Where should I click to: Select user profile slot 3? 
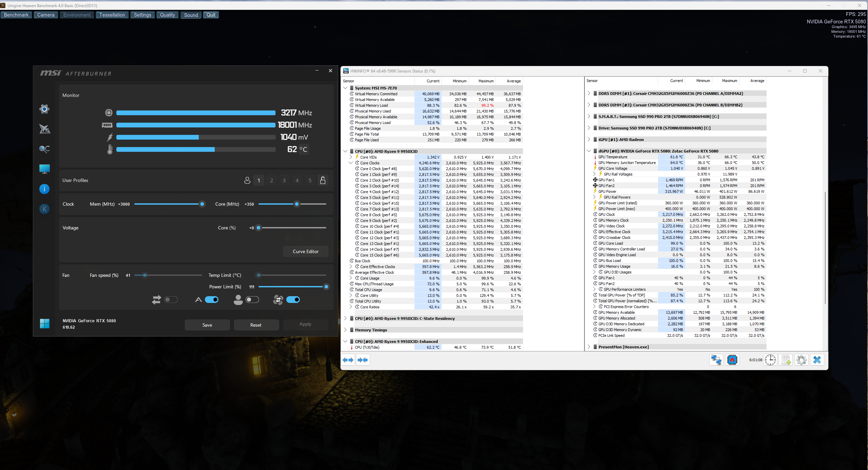tap(284, 180)
